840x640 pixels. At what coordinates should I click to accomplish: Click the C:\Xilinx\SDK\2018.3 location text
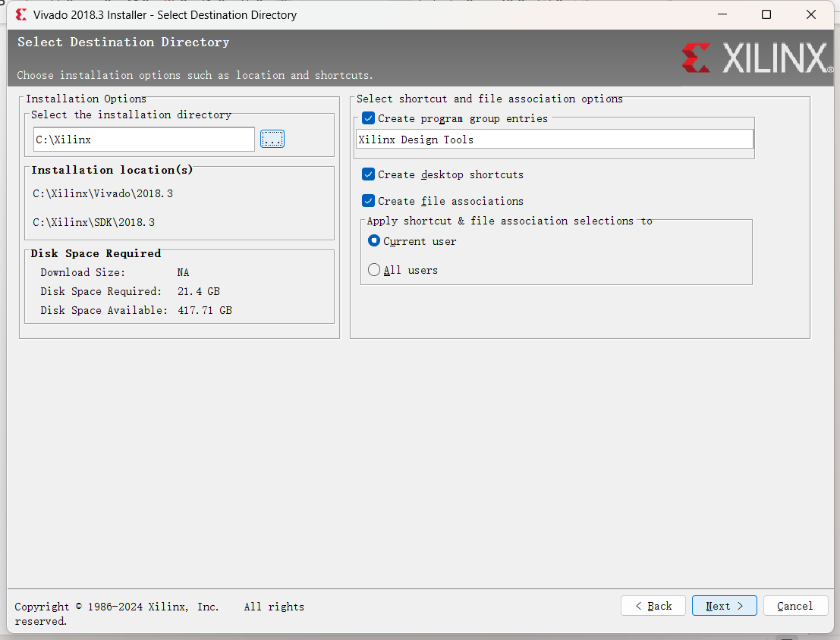click(94, 222)
